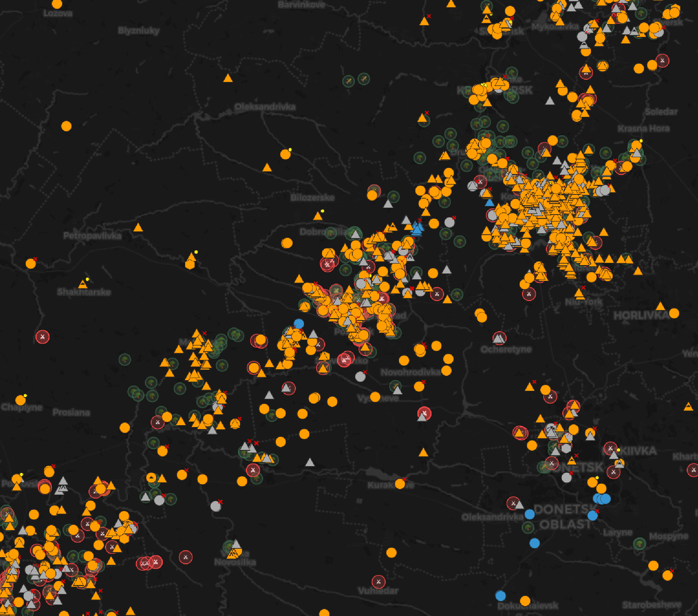Click the orange circle right of HORLIVKA

pyautogui.click(x=674, y=313)
